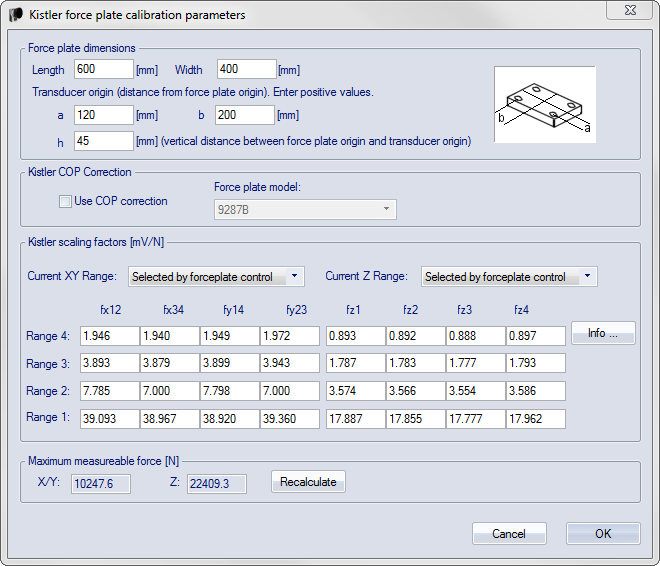Click the transducer origin b field

(245, 115)
